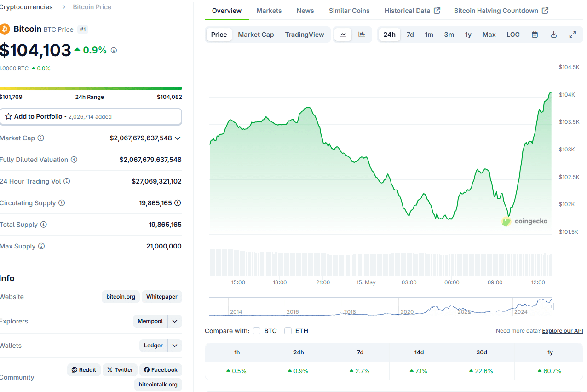Image resolution: width=587 pixels, height=392 pixels.
Task: Tick the BTC compare checkbox
Action: [x=257, y=331]
